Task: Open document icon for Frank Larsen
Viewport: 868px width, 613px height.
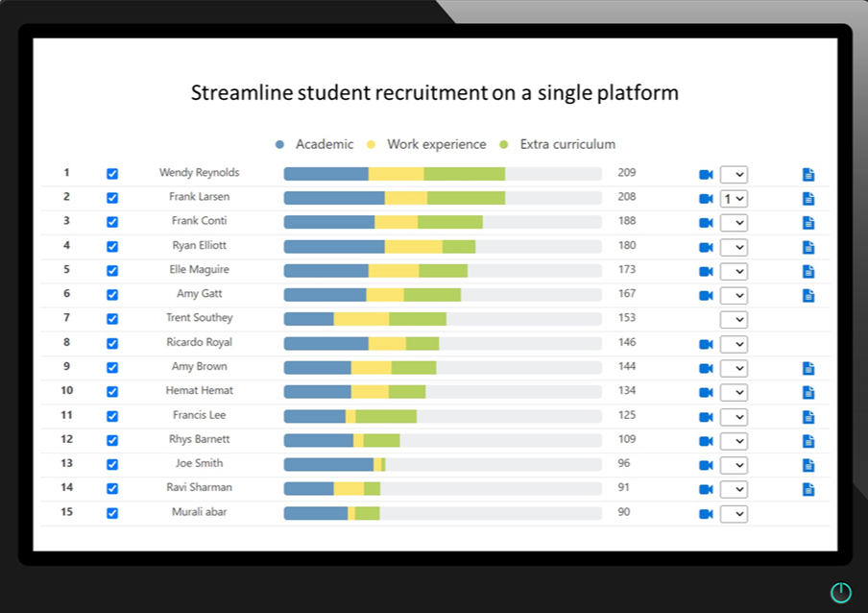Action: tap(808, 199)
